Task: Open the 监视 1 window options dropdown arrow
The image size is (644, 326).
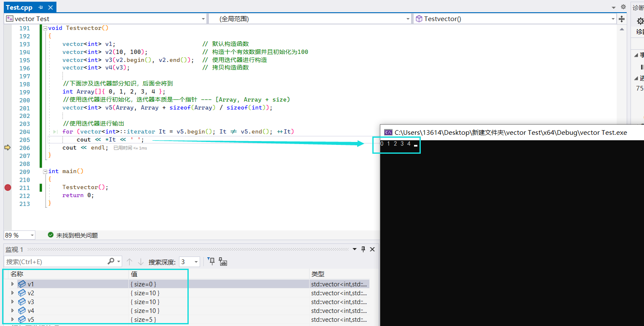Action: [355, 249]
